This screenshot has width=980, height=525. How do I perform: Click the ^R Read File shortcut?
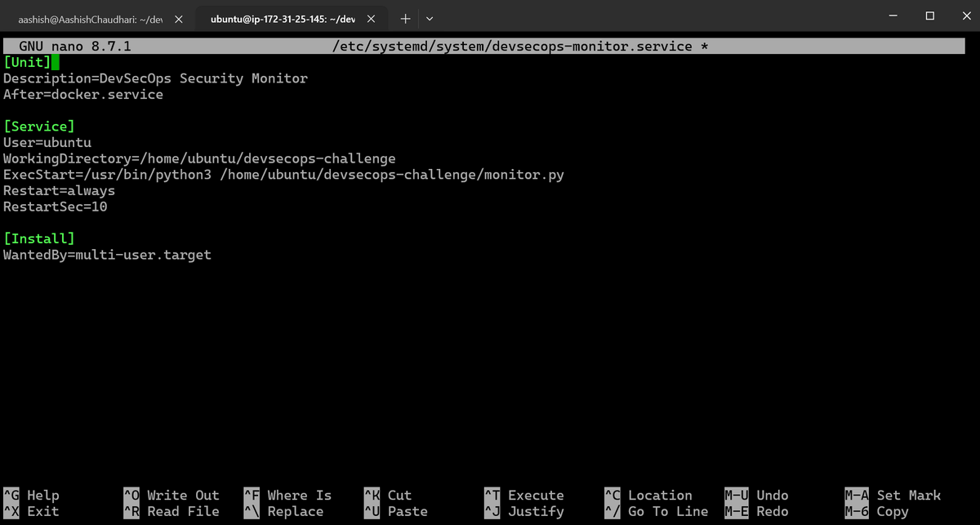coord(171,512)
